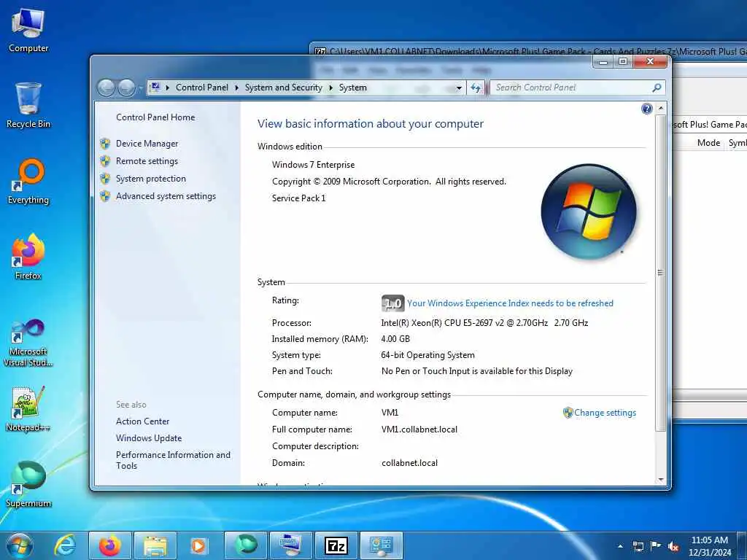747x560 pixels.
Task: Select the 4.00 GB memory value
Action: coord(395,339)
